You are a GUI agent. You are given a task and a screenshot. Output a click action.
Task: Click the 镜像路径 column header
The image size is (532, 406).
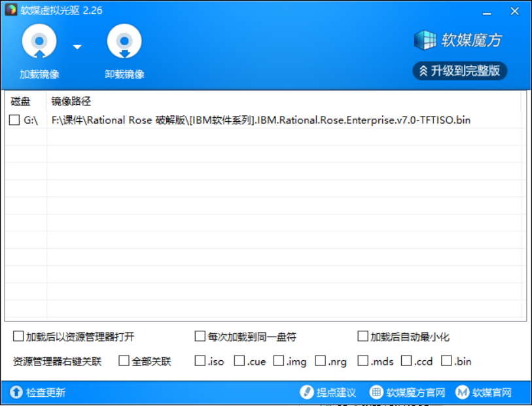[x=71, y=101]
